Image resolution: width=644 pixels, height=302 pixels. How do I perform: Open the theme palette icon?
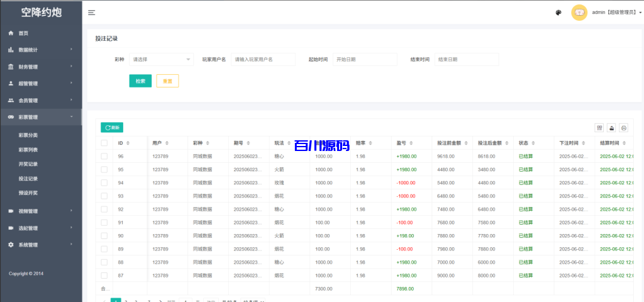[x=558, y=13]
